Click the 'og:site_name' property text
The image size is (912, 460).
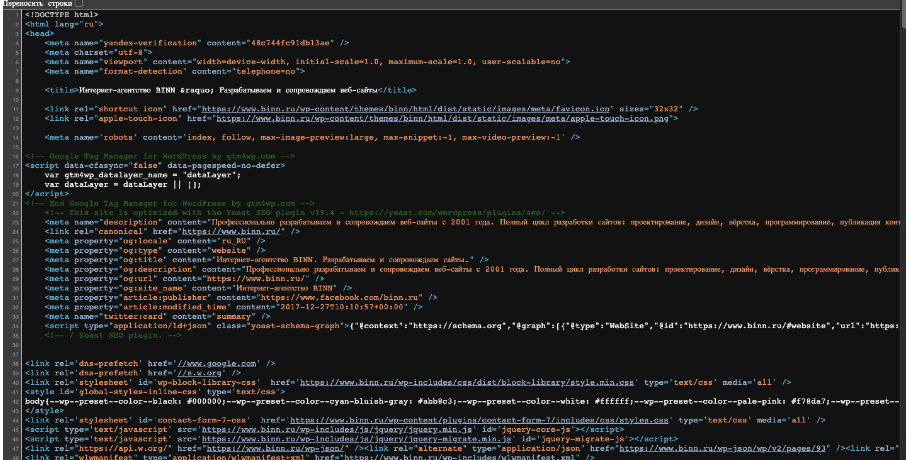click(x=152, y=288)
